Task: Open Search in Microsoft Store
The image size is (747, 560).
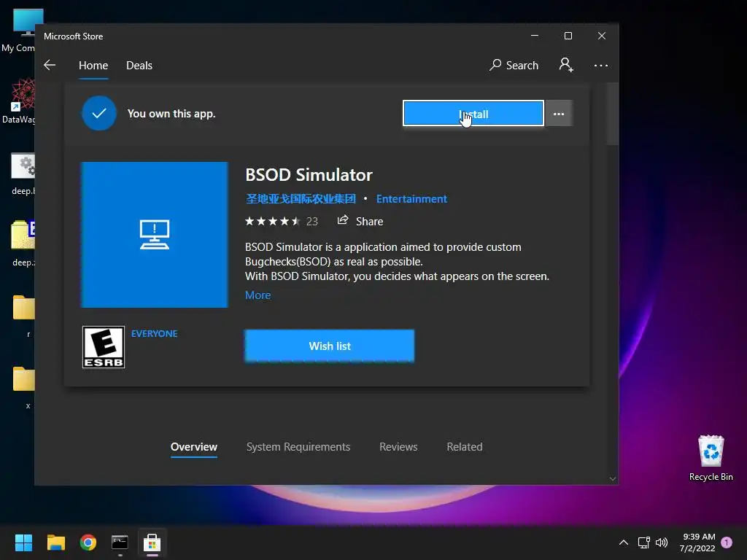Action: click(x=514, y=65)
